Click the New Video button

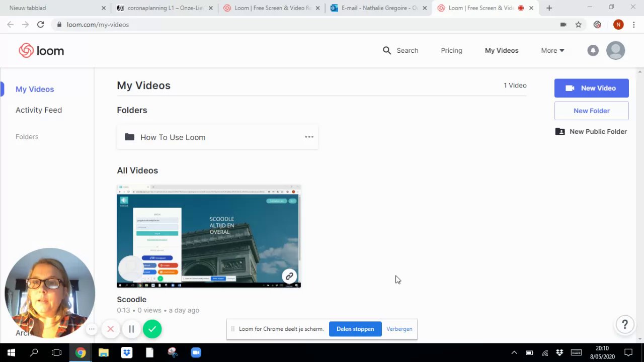pyautogui.click(x=592, y=88)
